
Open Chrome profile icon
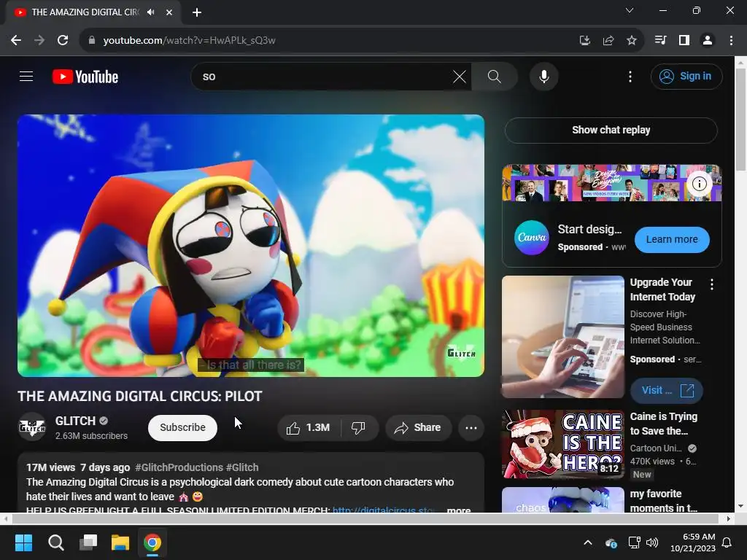point(708,41)
